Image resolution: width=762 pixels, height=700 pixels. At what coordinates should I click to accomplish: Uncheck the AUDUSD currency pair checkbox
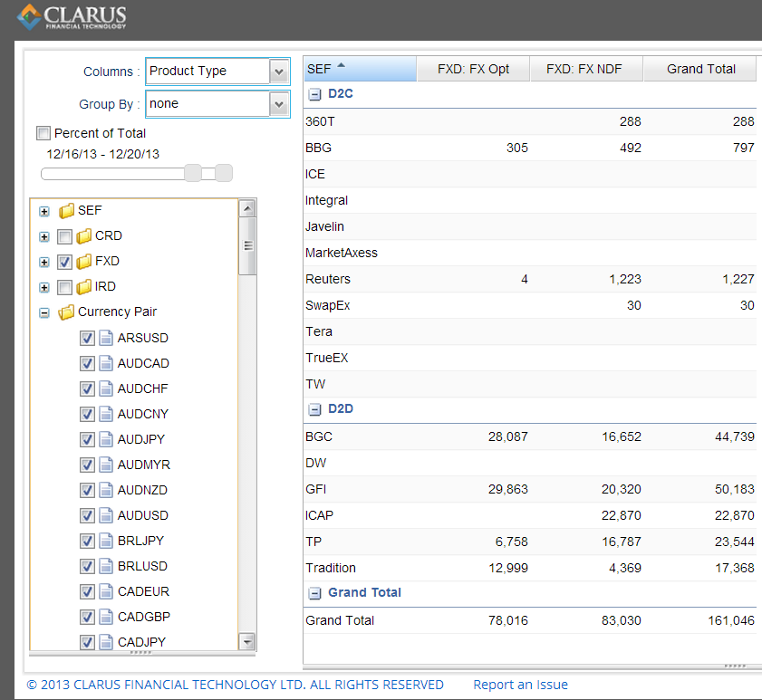[87, 515]
